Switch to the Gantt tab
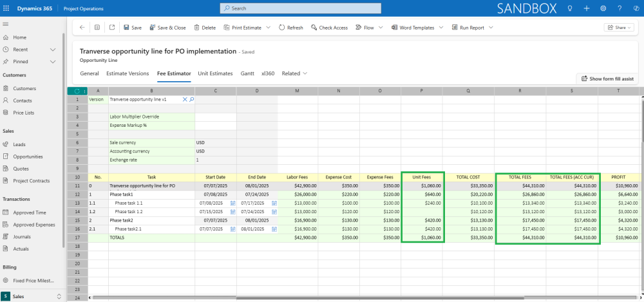The image size is (644, 302). point(247,73)
